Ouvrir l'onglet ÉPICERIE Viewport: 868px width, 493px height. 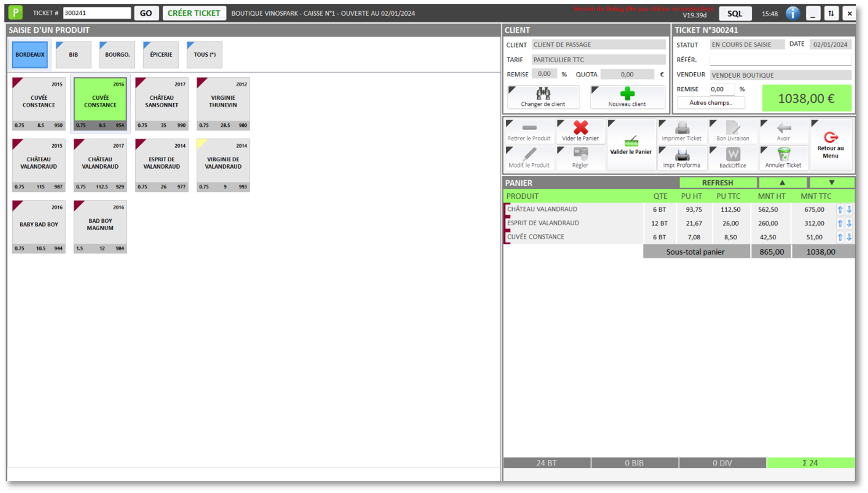[161, 54]
